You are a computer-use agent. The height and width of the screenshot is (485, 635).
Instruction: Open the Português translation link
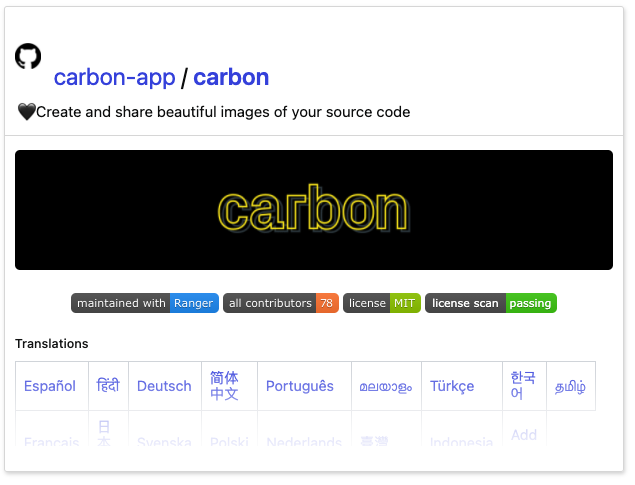tap(300, 386)
